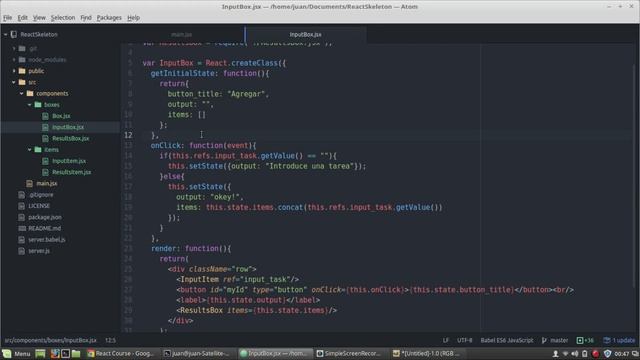
Task: Expand the .git folder arrow
Action: pyautogui.click(x=14, y=48)
